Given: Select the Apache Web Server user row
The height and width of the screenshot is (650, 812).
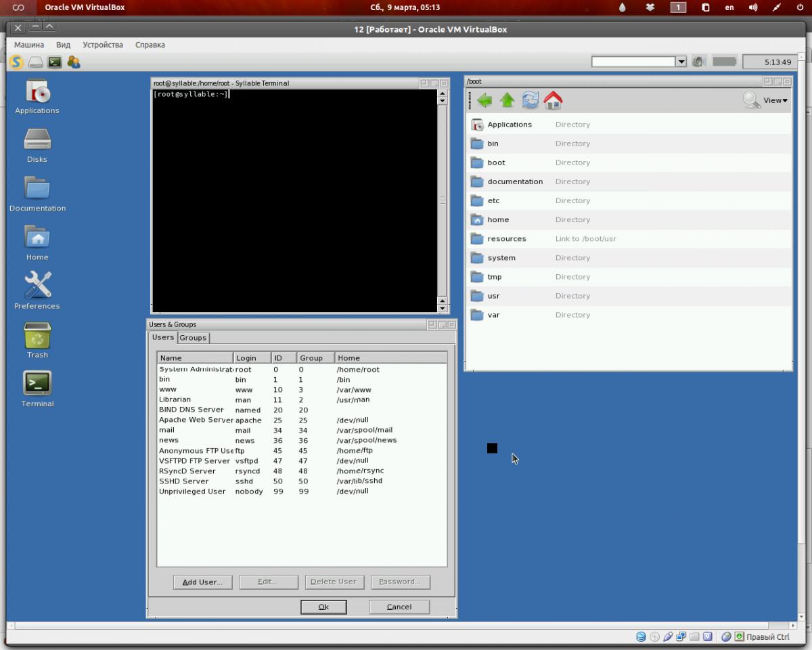Looking at the screenshot, I should pyautogui.click(x=196, y=420).
